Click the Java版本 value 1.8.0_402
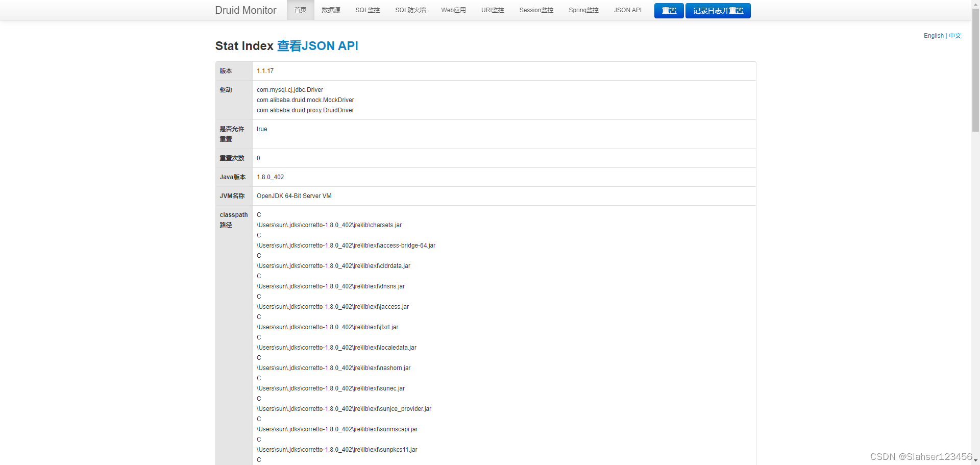This screenshot has height=465, width=980. click(270, 177)
